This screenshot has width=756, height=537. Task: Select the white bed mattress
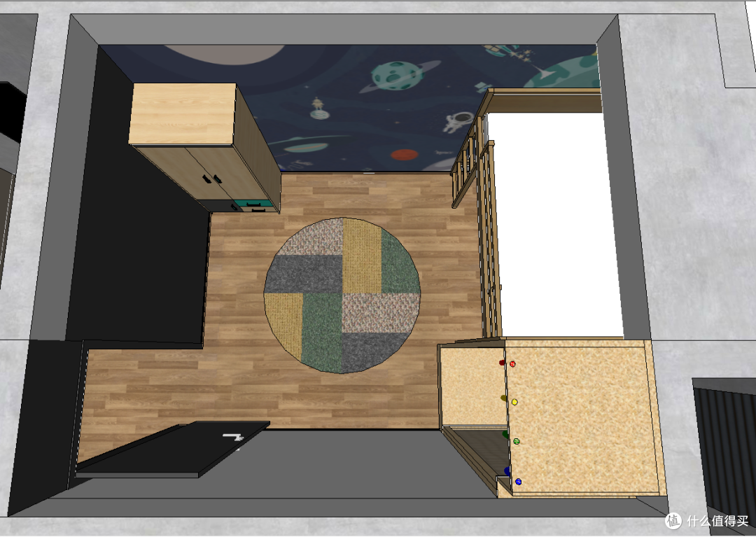click(x=554, y=225)
